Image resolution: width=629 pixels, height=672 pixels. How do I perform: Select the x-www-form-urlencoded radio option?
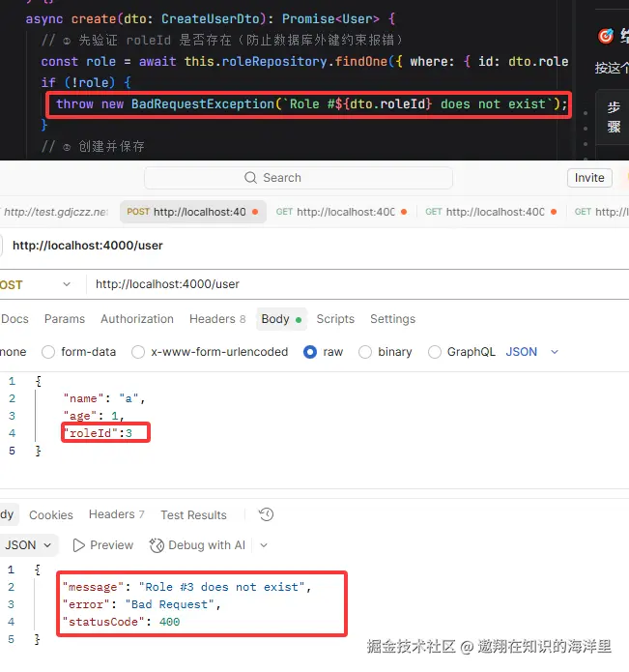pyautogui.click(x=138, y=352)
